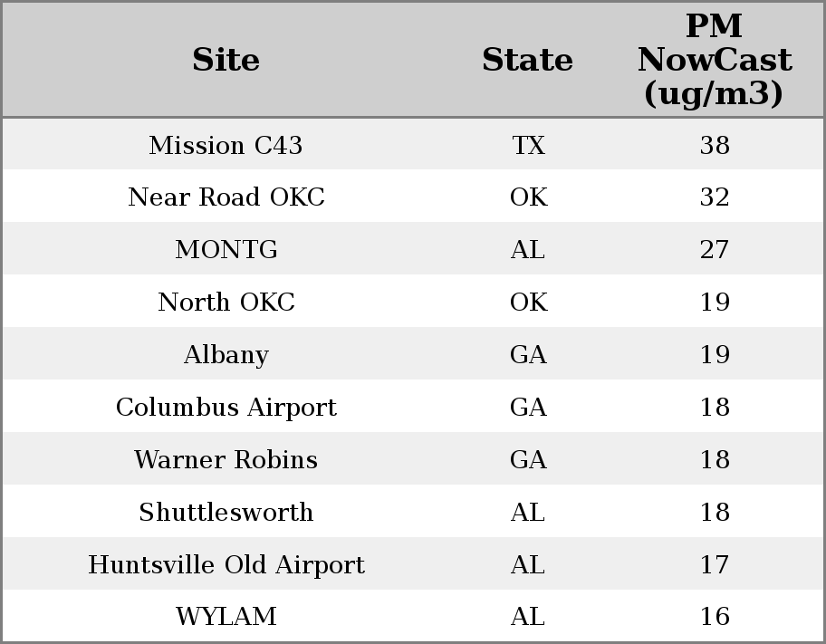Image resolution: width=826 pixels, height=644 pixels.
Task: Click the Site column header
Action: tap(226, 60)
